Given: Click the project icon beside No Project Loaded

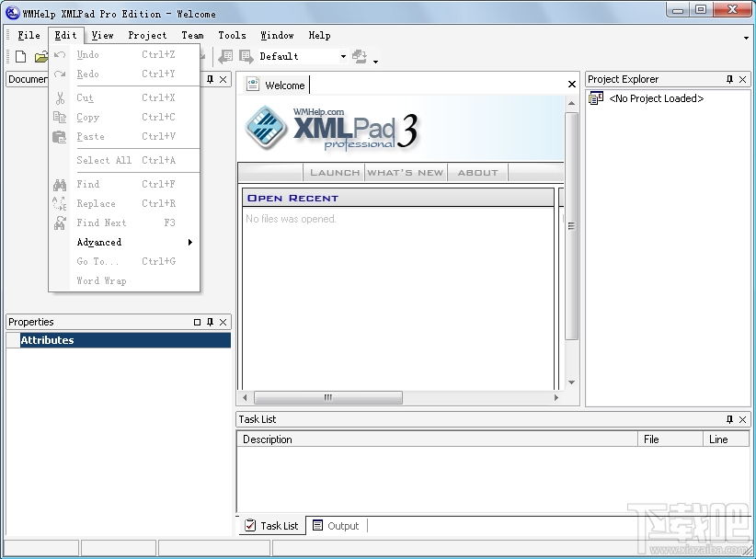Looking at the screenshot, I should tap(596, 98).
